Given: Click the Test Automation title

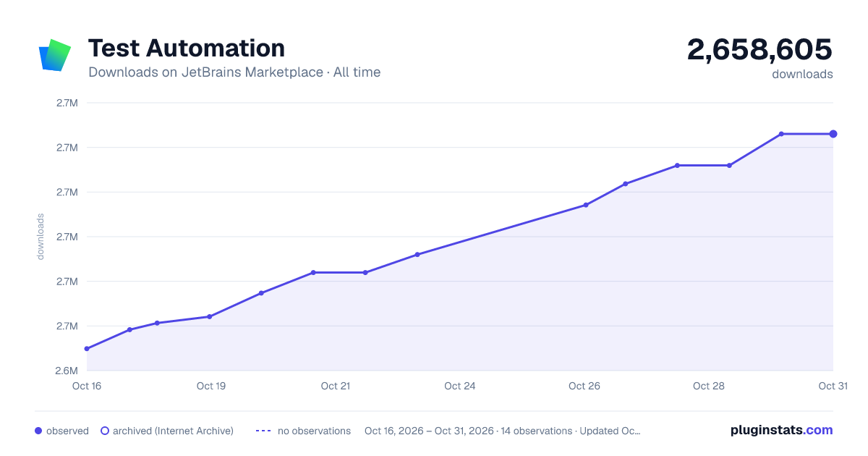Looking at the screenshot, I should pyautogui.click(x=187, y=48).
